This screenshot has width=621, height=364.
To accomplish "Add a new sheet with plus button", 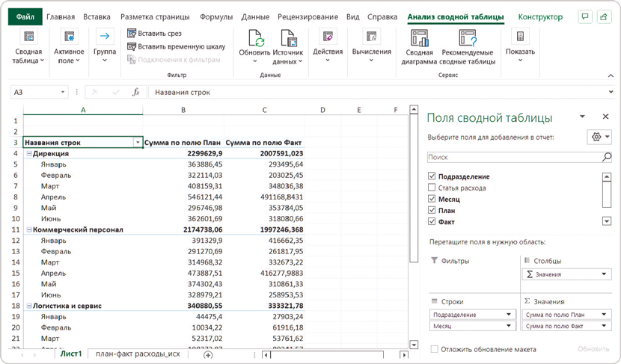I will coord(208,354).
